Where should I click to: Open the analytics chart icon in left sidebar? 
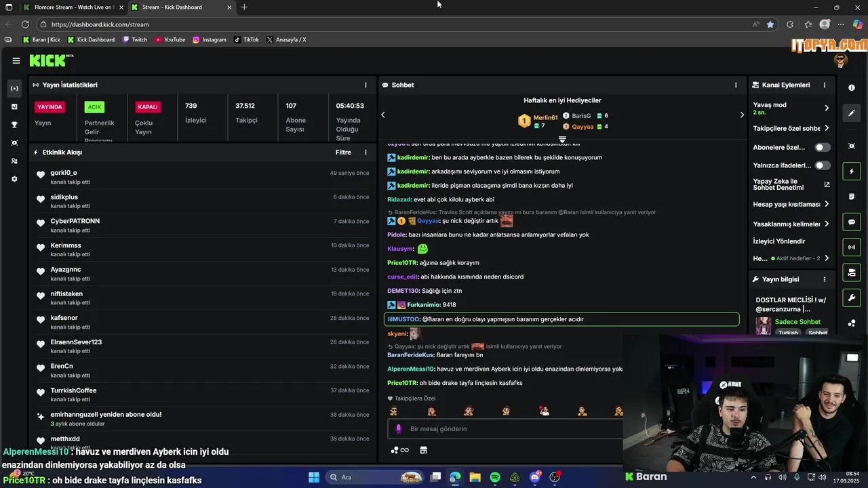click(14, 106)
